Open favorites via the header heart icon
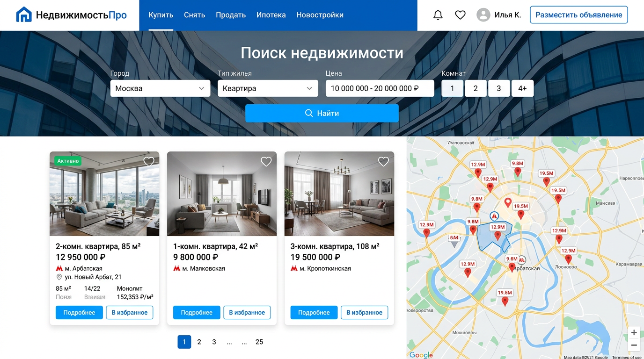The height and width of the screenshot is (359, 644). pos(460,15)
